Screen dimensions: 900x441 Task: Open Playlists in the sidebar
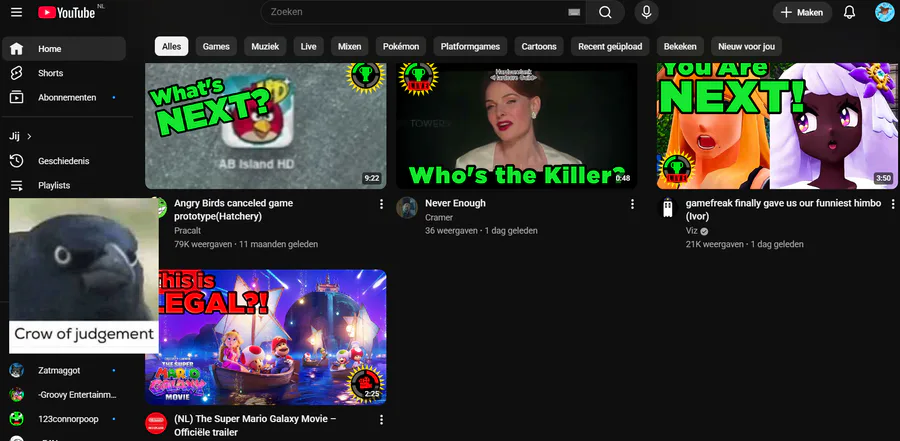(64, 185)
